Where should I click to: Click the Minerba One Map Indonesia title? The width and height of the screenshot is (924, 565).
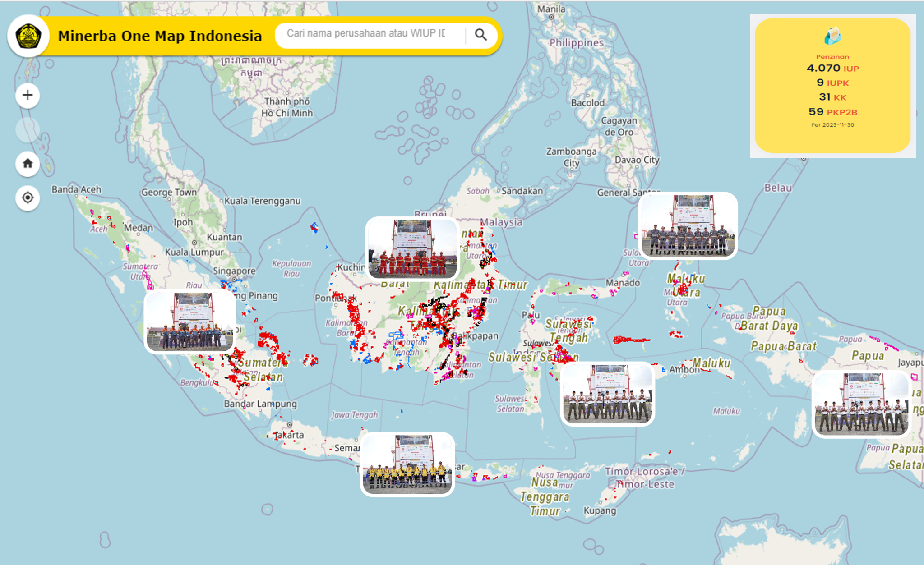tap(160, 36)
